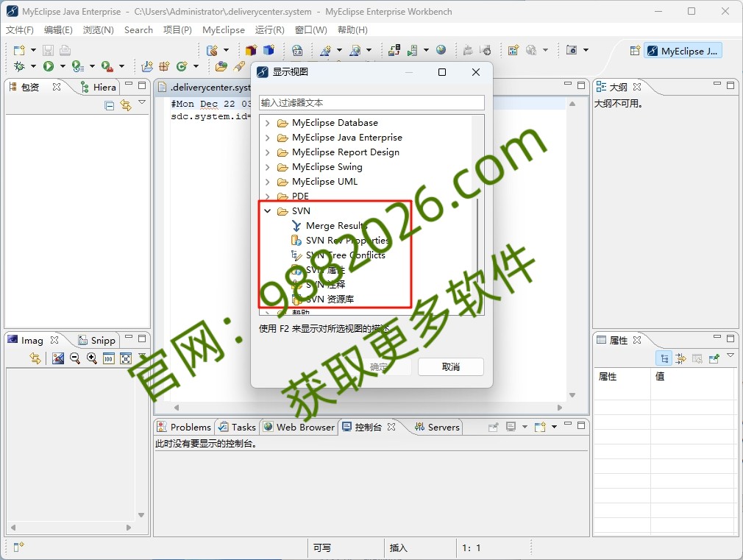Open the camera capture dropdown arrow
743x560 pixels.
tap(586, 50)
